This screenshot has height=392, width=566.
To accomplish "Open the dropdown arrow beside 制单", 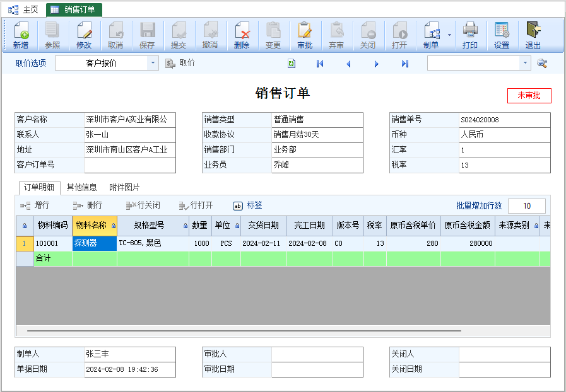I will (x=449, y=35).
